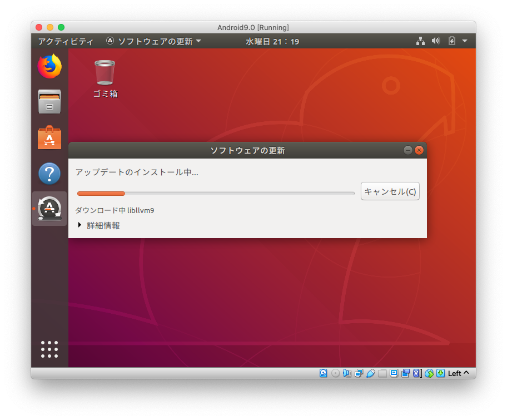Open the ゴミ箱 trash desktop icon

point(105,79)
